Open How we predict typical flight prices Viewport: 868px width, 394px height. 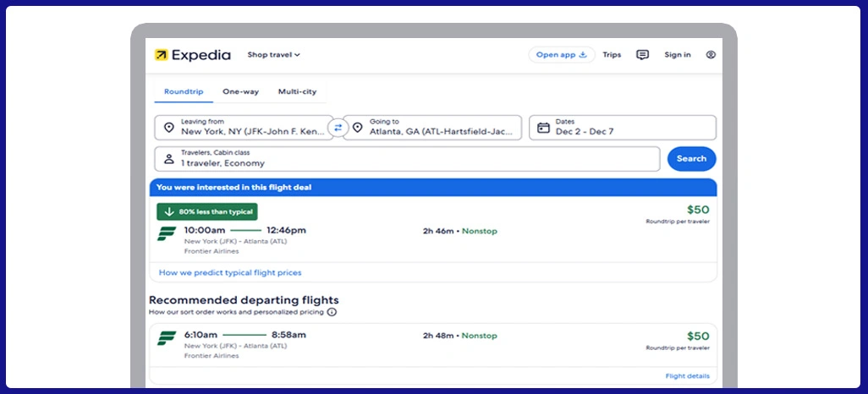point(230,273)
